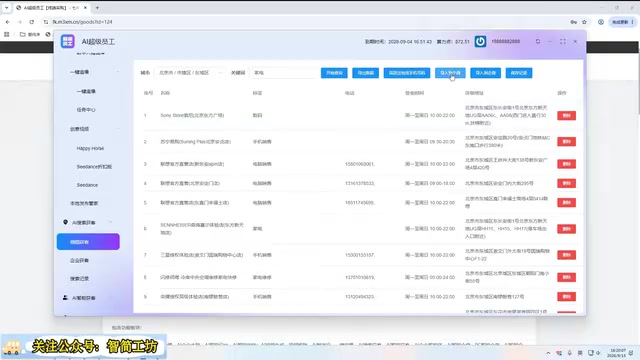Click the refresh icon in the app header
This screenshot has width=640, height=360.
(x=538, y=41)
